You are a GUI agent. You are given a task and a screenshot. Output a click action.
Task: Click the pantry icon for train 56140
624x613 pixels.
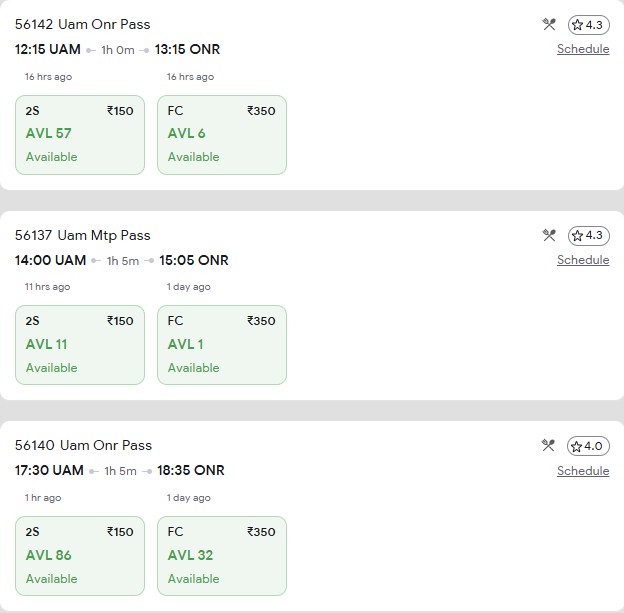point(548,446)
